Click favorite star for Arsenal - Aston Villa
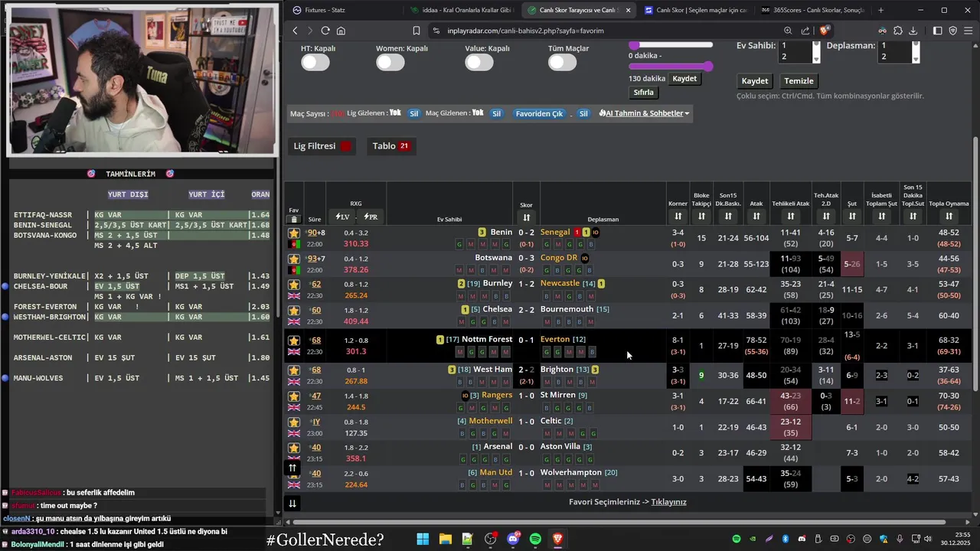This screenshot has width=980, height=551. tap(294, 448)
